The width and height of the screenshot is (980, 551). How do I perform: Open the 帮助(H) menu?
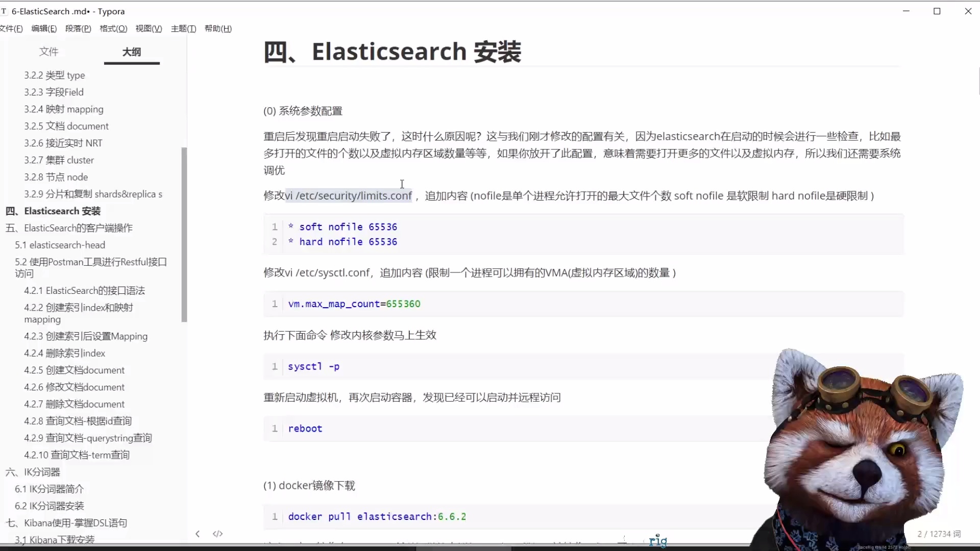[218, 29]
